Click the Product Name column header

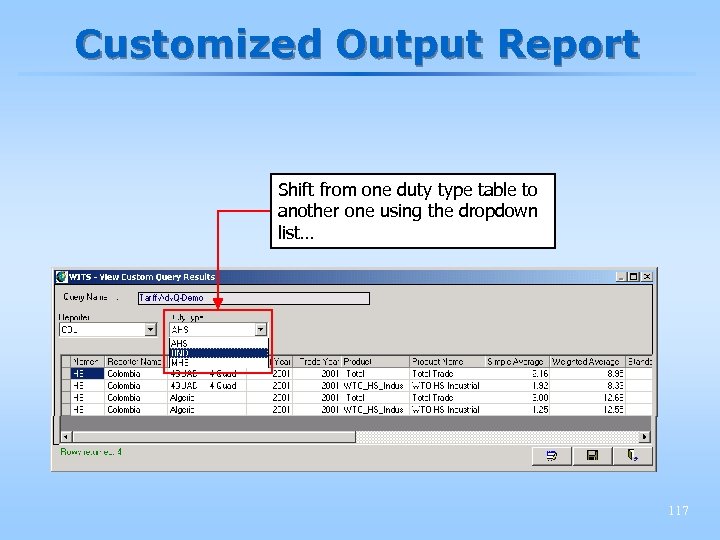tap(447, 362)
